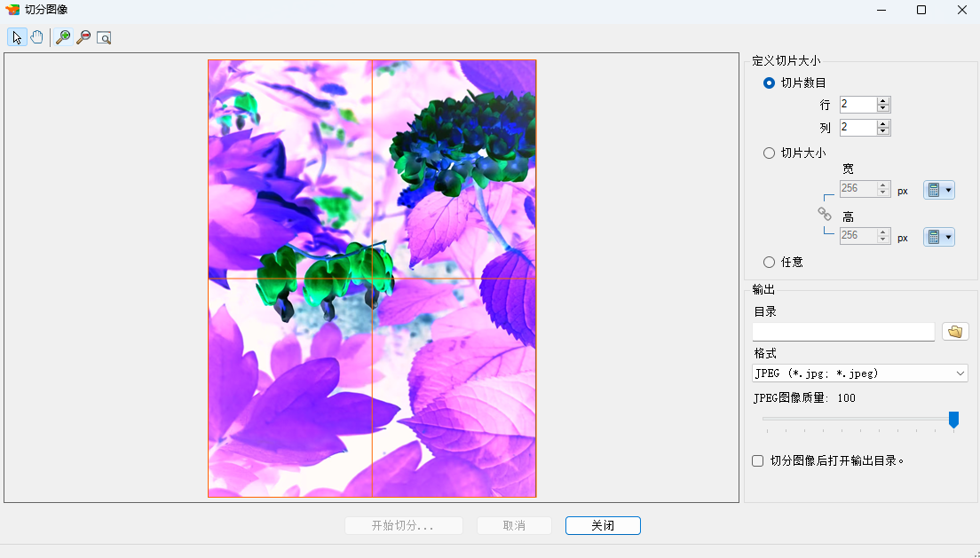980x558 pixels.
Task: Click the zoom in magnifier icon
Action: pyautogui.click(x=63, y=37)
